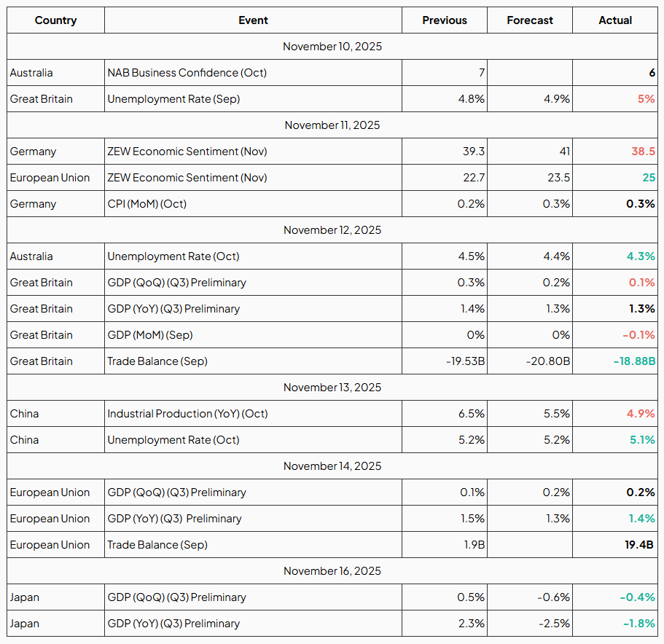Click the Australia Unemployment Rate (Oct) event

pos(173,256)
